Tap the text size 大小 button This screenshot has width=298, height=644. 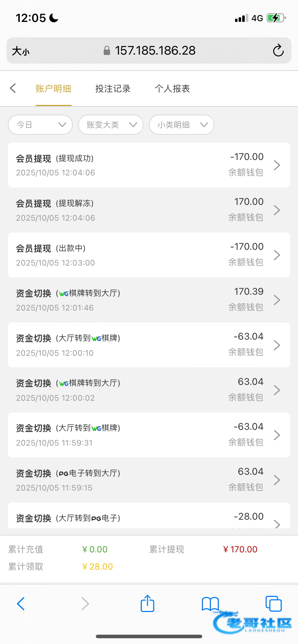tap(21, 51)
